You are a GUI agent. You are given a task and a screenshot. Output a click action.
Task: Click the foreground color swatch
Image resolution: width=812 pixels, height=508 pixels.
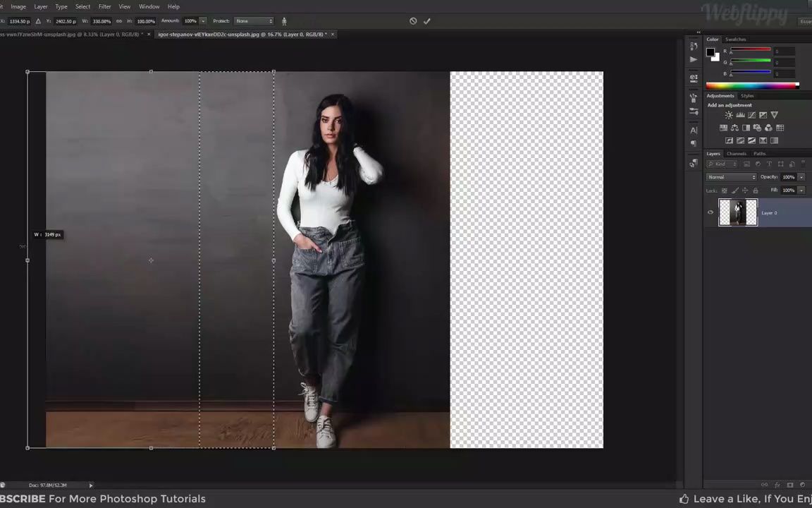pyautogui.click(x=710, y=52)
